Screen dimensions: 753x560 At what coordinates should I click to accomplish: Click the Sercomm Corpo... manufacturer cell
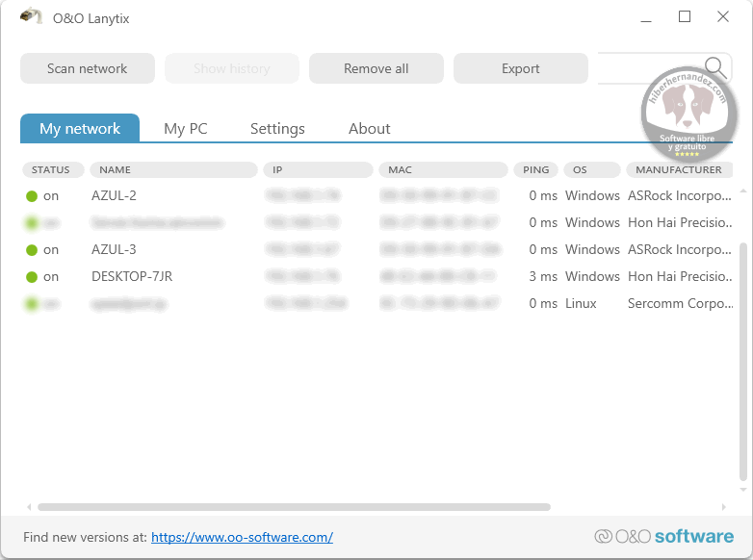point(680,303)
